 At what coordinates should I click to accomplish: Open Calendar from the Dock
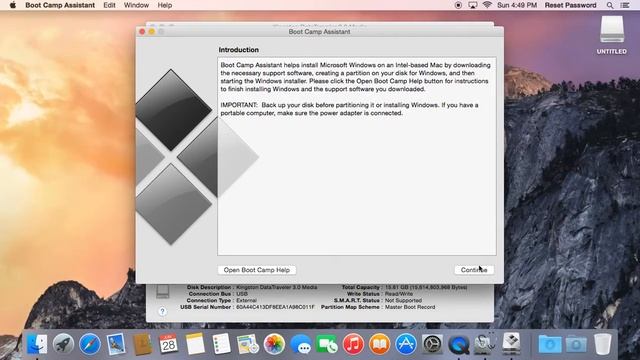click(x=169, y=344)
